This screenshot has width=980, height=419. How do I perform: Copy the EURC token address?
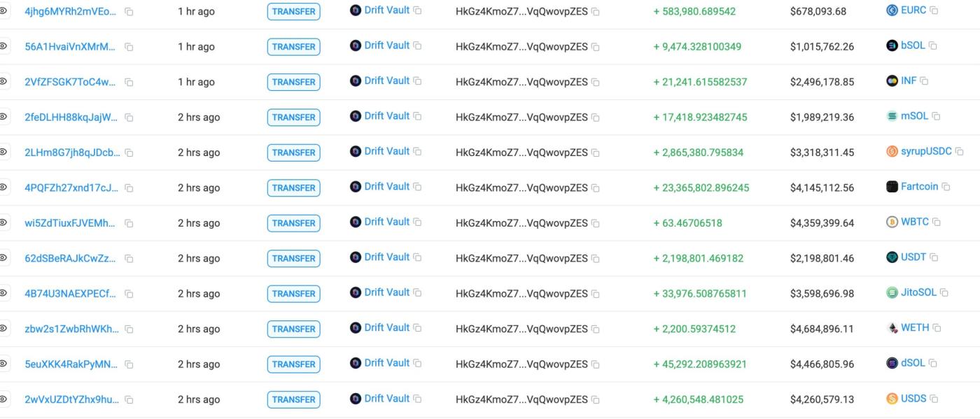click(x=934, y=10)
